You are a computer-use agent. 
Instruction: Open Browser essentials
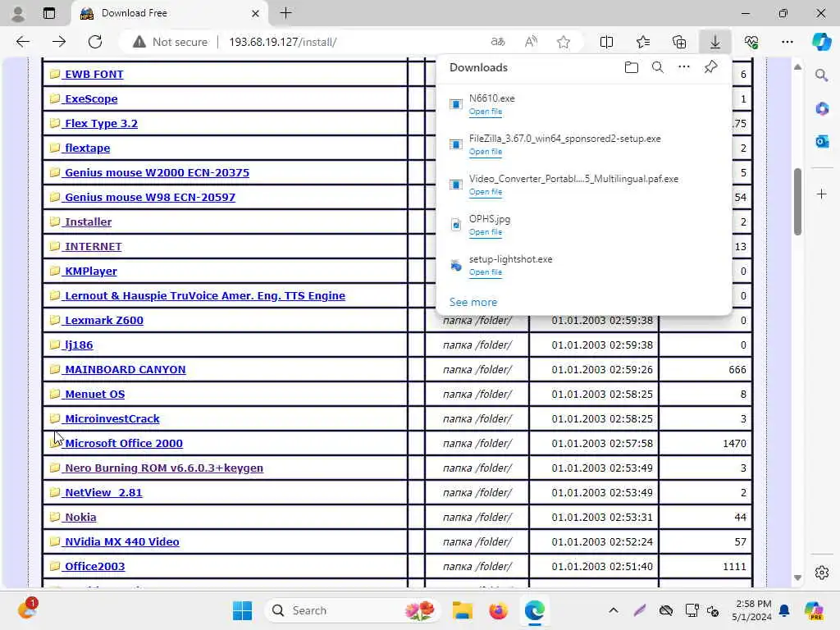(751, 42)
